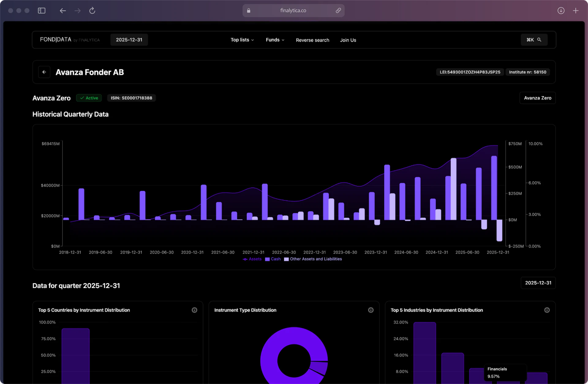Click the Active status badge
The height and width of the screenshot is (384, 588).
pyautogui.click(x=89, y=98)
